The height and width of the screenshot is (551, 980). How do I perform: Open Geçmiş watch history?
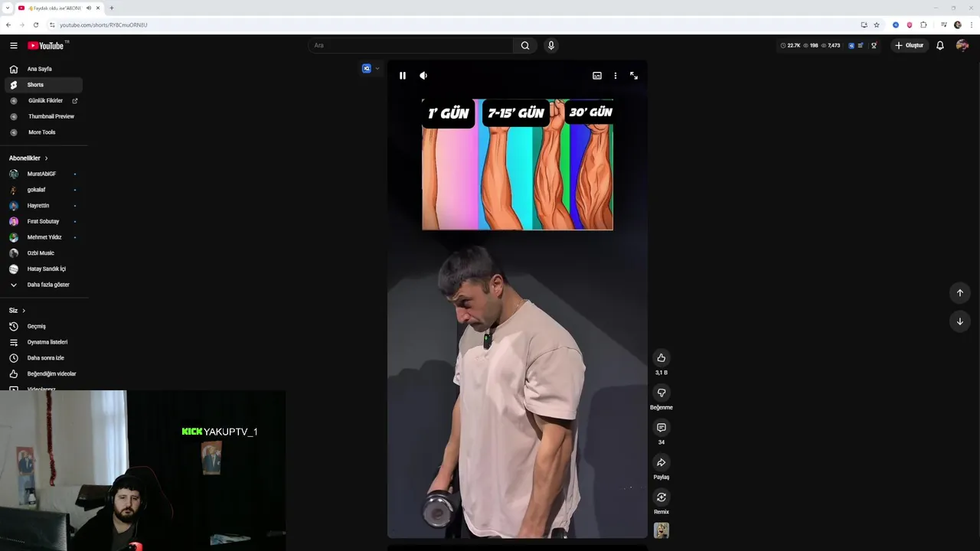[44, 326]
